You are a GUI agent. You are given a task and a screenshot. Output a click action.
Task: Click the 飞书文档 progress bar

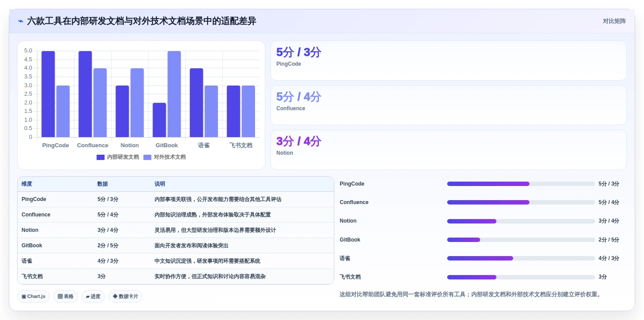(x=521, y=277)
